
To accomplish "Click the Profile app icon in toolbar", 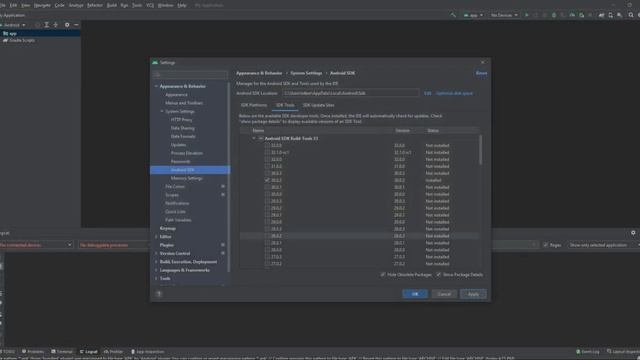I will [572, 15].
